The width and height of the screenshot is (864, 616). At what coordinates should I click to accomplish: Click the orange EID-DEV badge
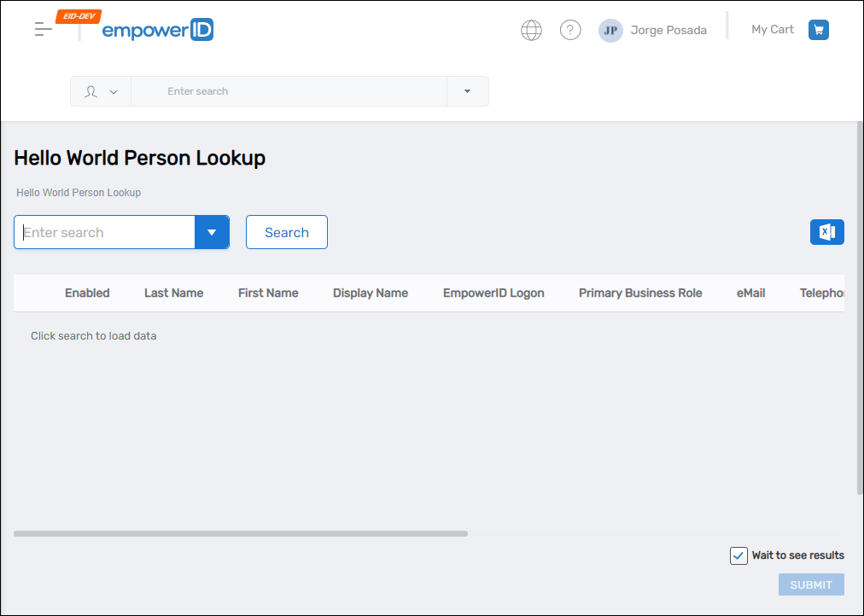click(x=79, y=15)
